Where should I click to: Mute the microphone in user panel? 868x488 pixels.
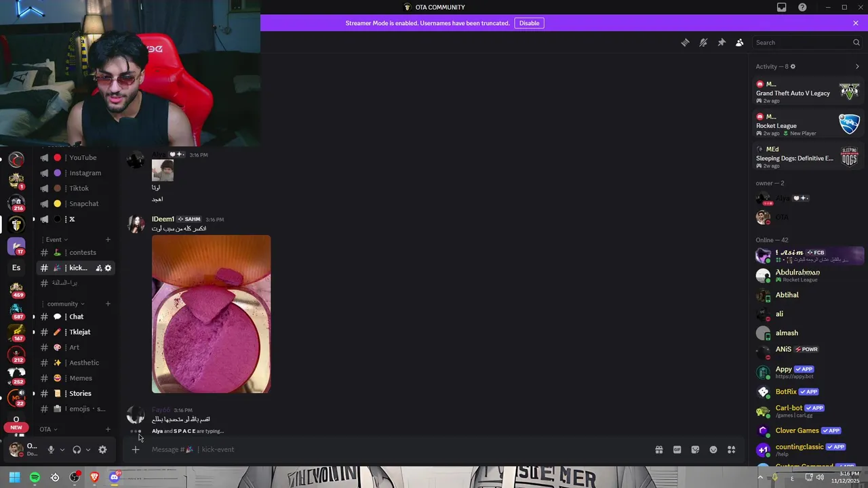50,449
